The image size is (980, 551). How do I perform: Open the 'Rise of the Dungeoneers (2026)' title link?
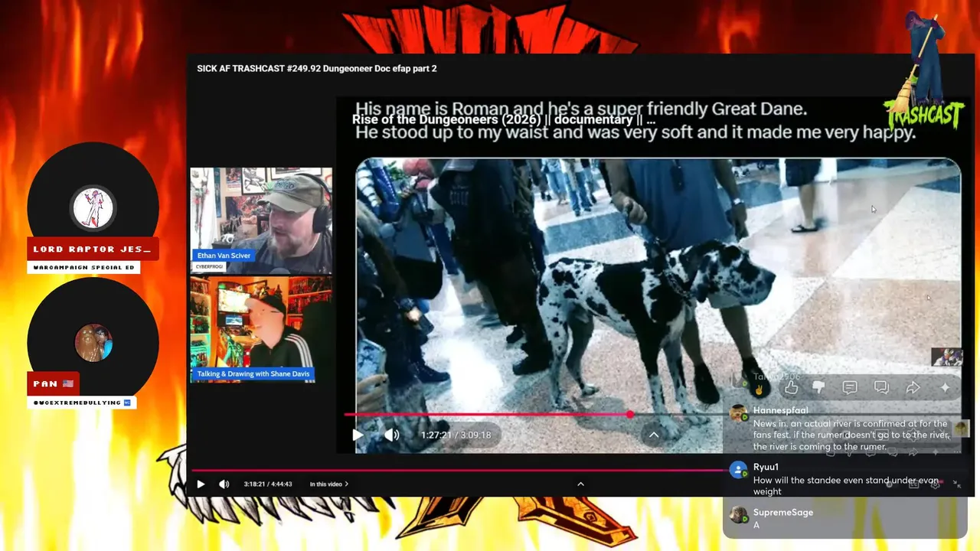[x=504, y=120]
